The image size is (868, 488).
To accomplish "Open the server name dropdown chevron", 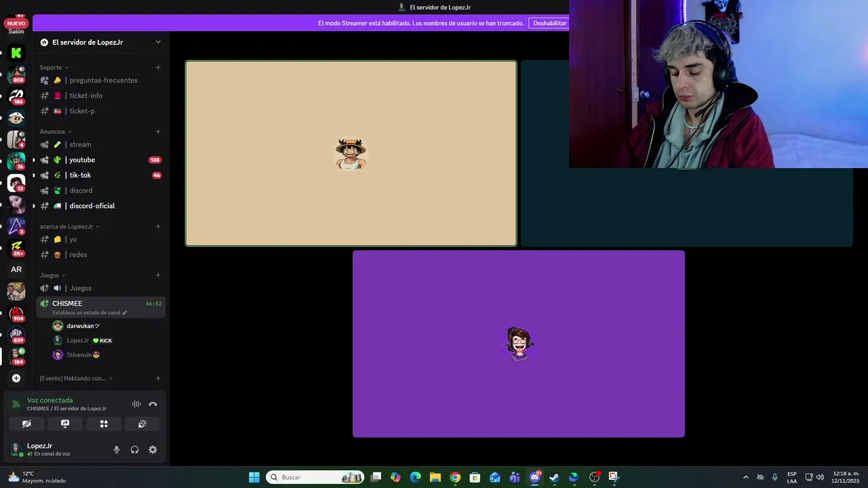I will tap(158, 42).
